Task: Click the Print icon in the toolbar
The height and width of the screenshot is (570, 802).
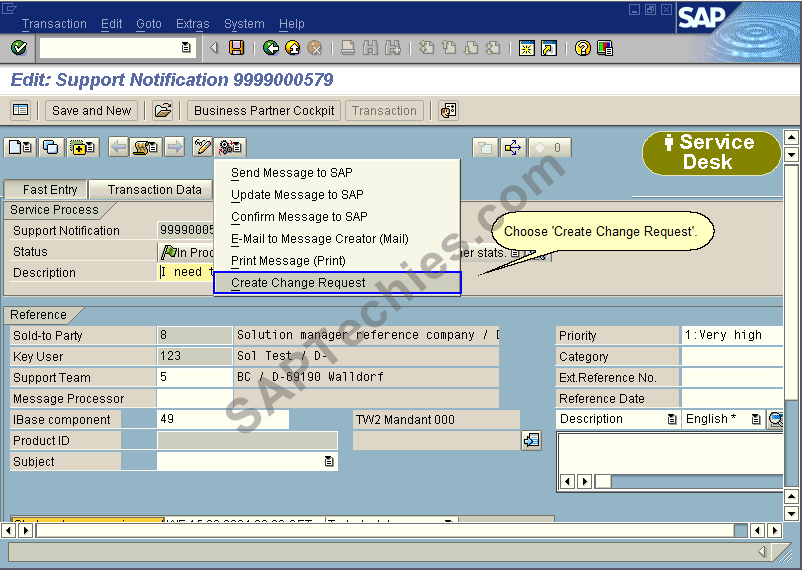Action: (x=348, y=48)
